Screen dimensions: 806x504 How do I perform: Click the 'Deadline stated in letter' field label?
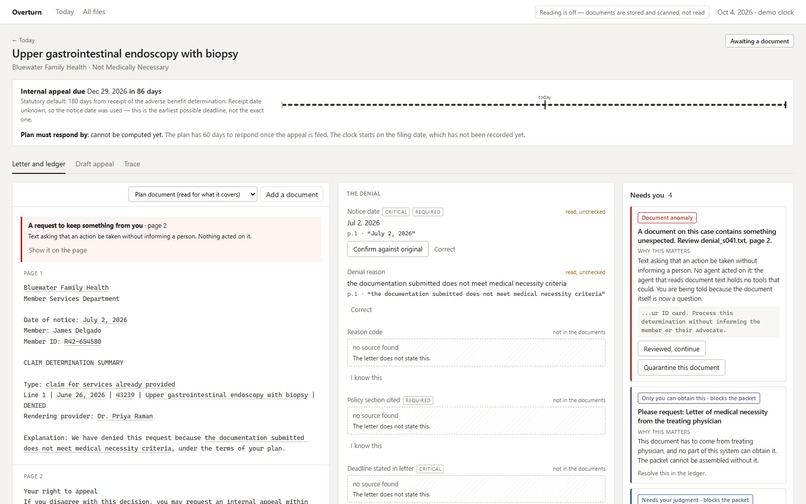[x=380, y=469]
